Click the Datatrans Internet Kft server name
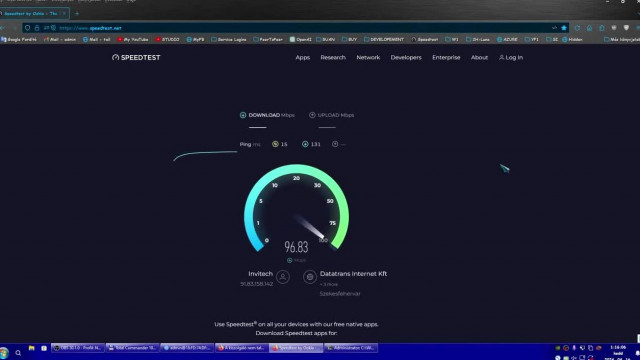 coord(353,274)
